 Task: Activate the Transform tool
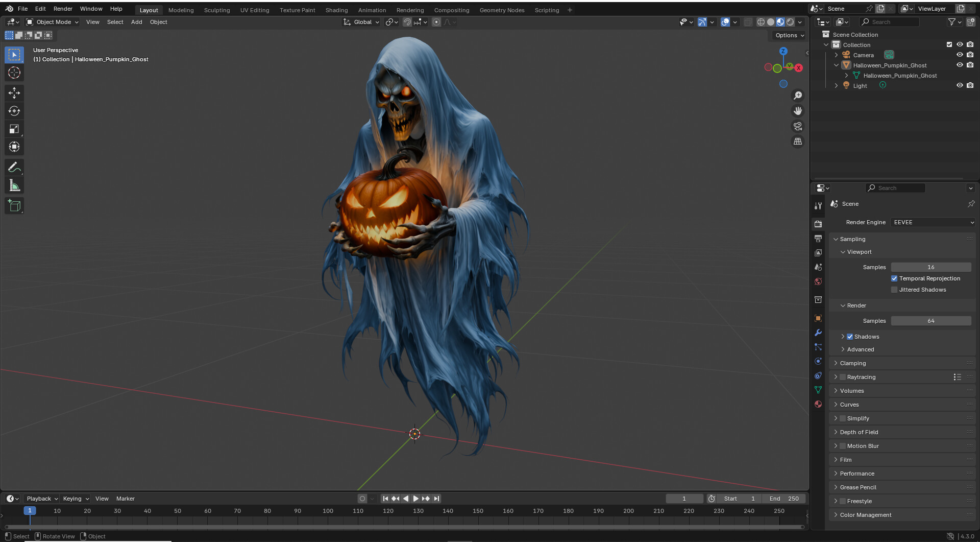(x=14, y=147)
